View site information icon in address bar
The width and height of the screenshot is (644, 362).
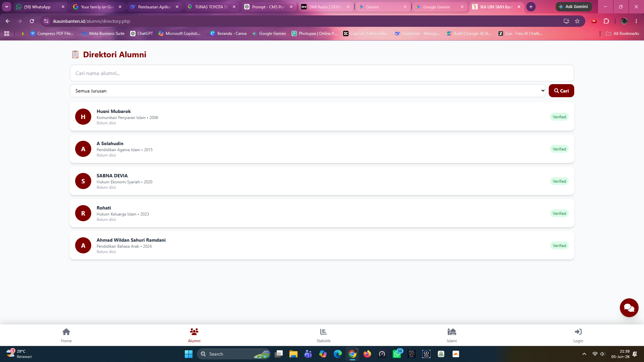click(x=46, y=21)
